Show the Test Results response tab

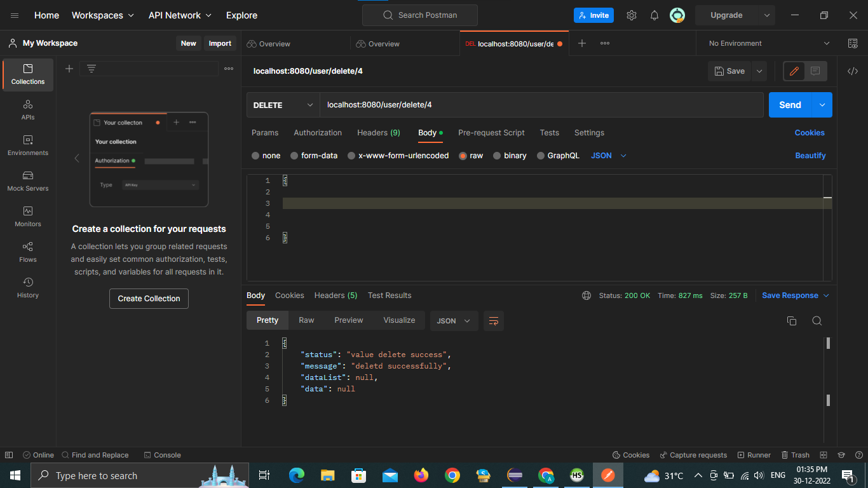[x=390, y=295]
